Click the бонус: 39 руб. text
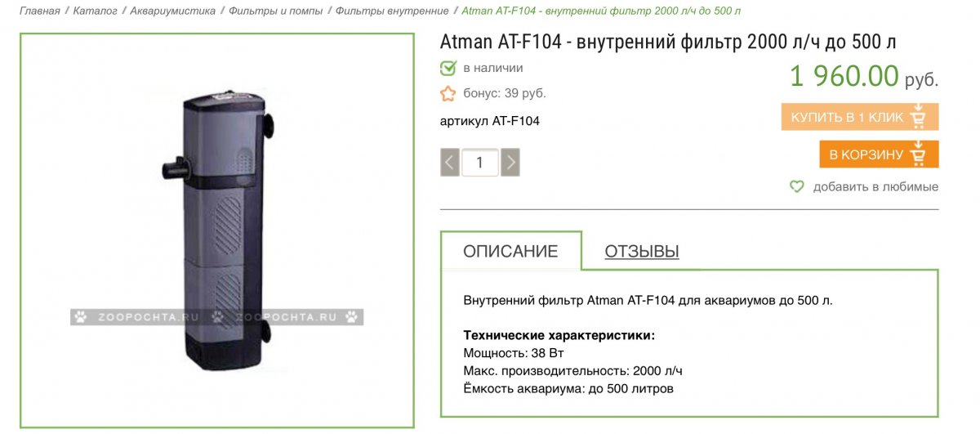Viewport: 980px width, 434px height. [504, 93]
